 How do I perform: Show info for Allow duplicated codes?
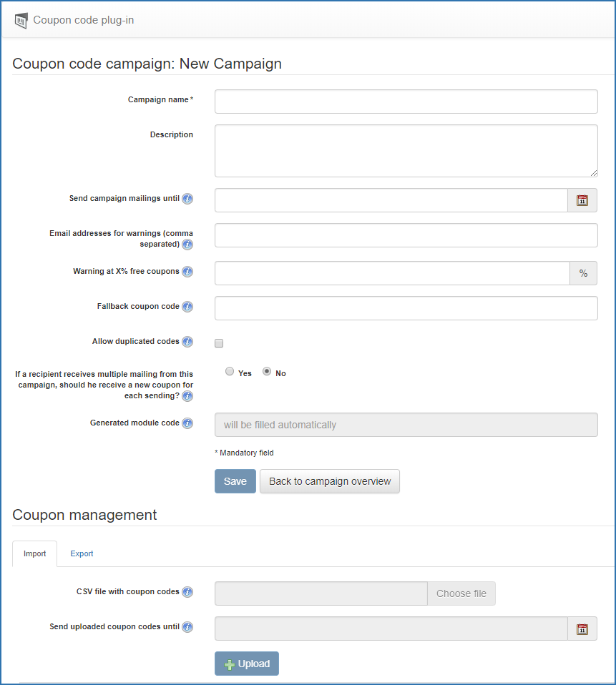click(x=187, y=342)
